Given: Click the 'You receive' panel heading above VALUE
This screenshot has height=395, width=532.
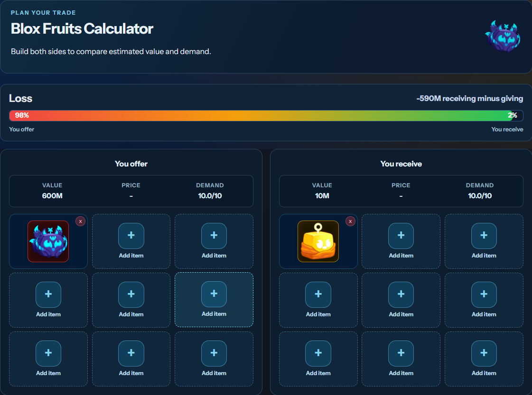Looking at the screenshot, I should point(401,164).
